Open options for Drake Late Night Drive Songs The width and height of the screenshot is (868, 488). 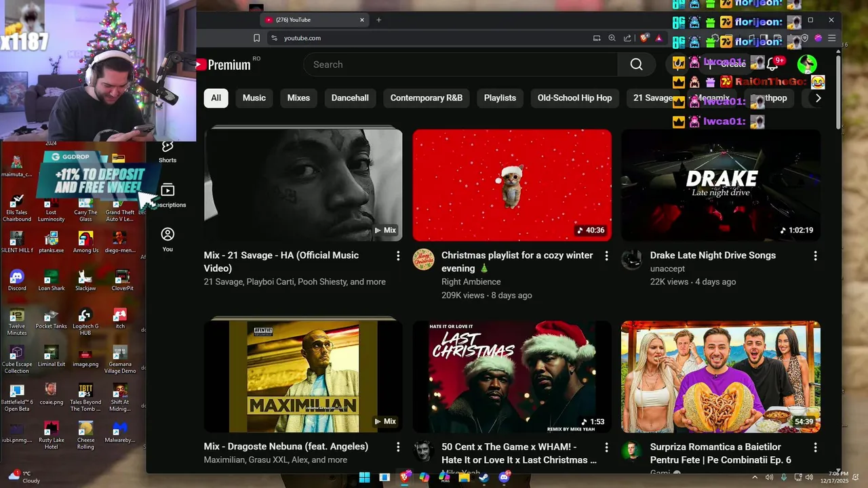click(x=815, y=256)
